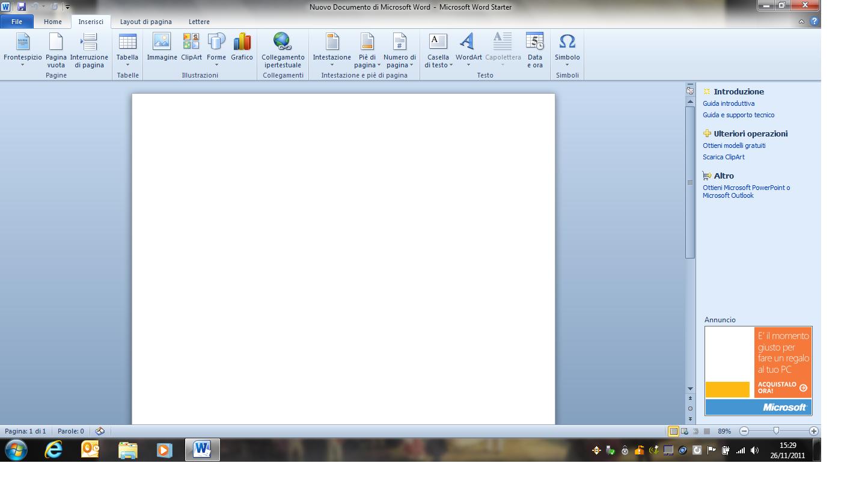Insert a Frontespizio cover page
This screenshot has height=481, width=868.
pyautogui.click(x=23, y=49)
